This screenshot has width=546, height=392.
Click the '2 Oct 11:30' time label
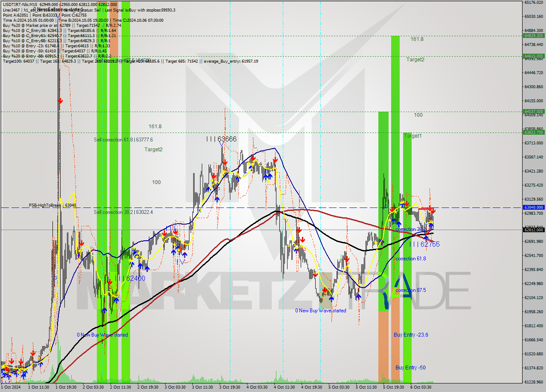pos(121,387)
